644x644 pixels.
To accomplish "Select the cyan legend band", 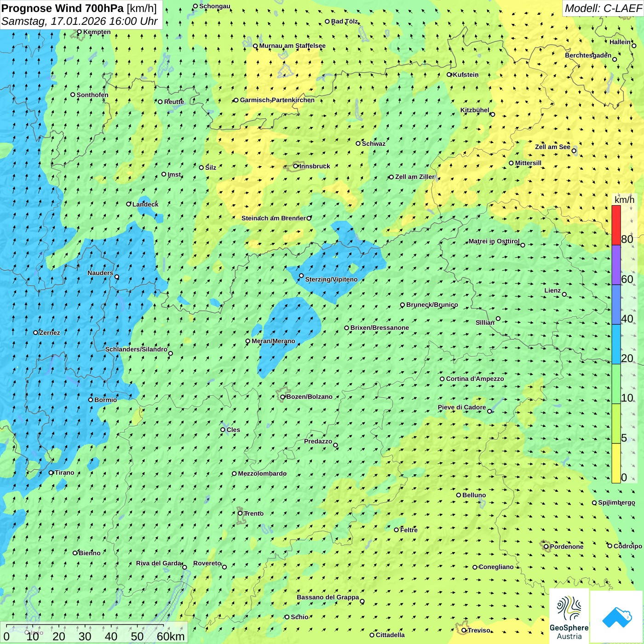I will (616, 345).
